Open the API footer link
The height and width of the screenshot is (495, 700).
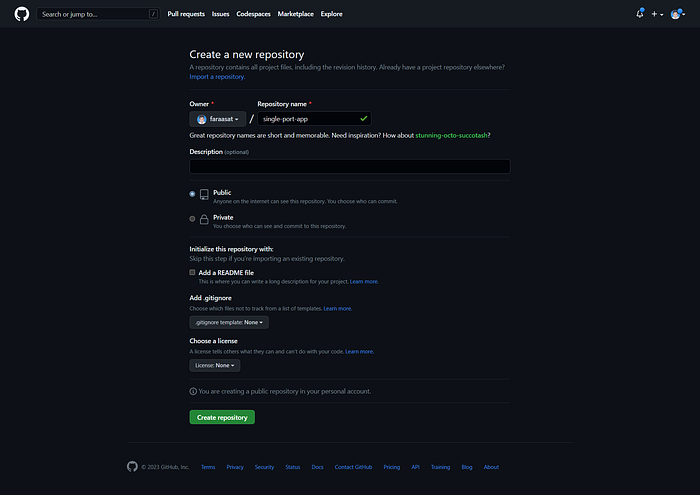click(x=415, y=467)
